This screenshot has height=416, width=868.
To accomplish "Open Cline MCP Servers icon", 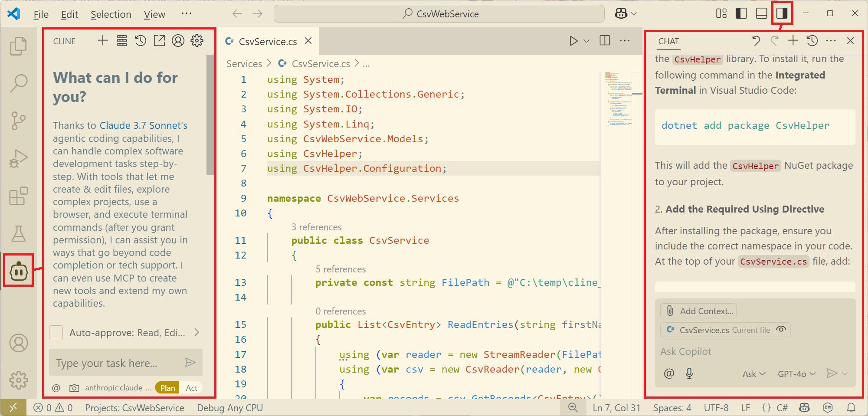I will [x=122, y=41].
